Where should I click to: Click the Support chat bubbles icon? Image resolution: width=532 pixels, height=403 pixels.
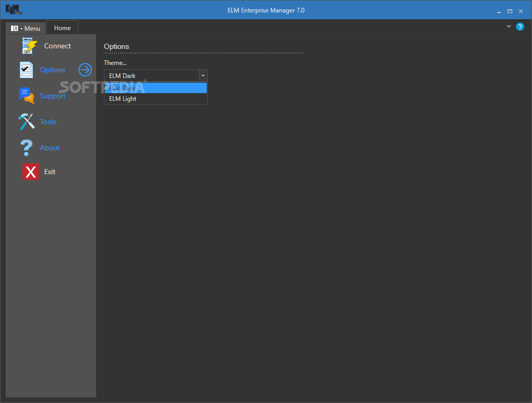[26, 96]
